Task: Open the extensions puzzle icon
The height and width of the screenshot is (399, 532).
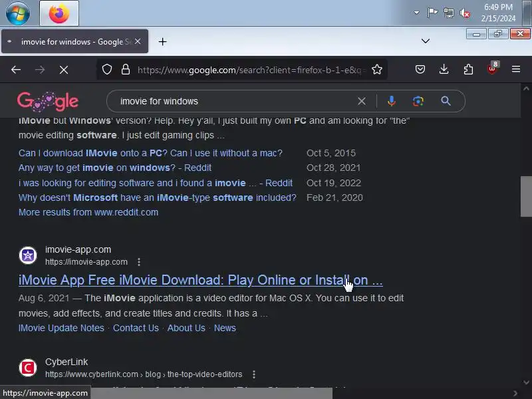Action: click(468, 70)
